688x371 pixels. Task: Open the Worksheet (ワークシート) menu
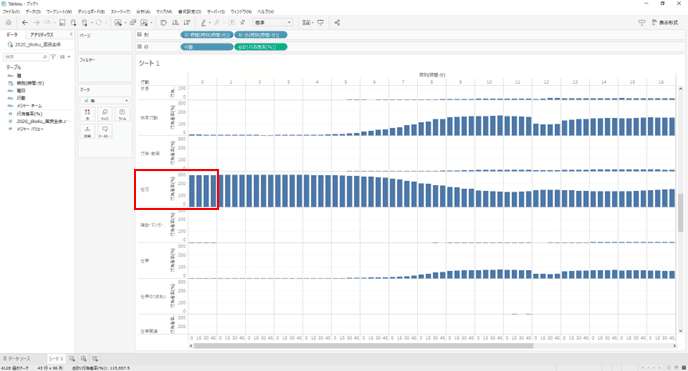[x=59, y=11]
